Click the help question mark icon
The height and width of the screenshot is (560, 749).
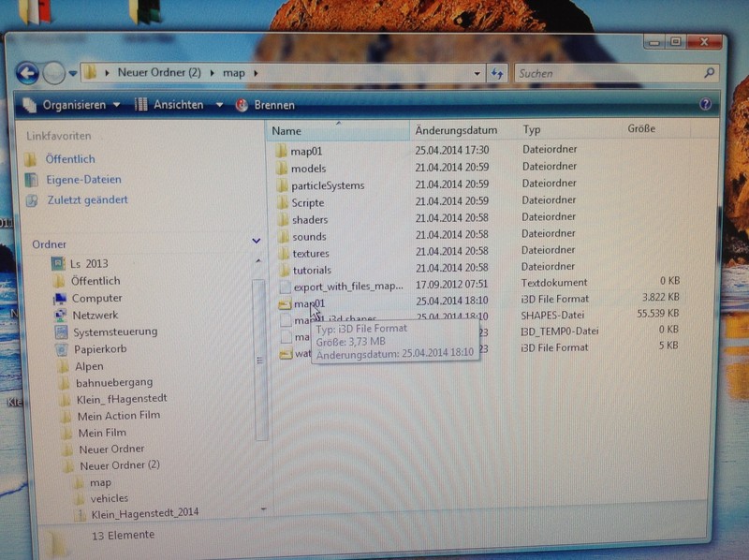click(706, 104)
